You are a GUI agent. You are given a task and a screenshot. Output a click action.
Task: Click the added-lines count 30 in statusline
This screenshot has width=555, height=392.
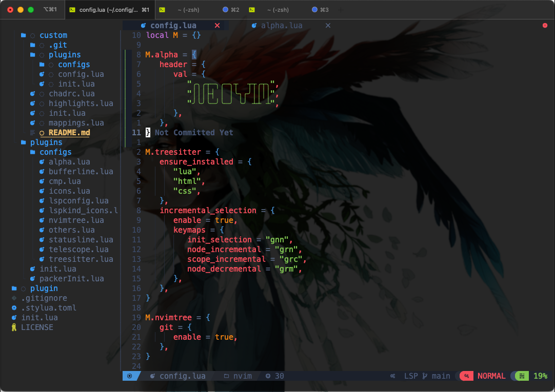279,376
